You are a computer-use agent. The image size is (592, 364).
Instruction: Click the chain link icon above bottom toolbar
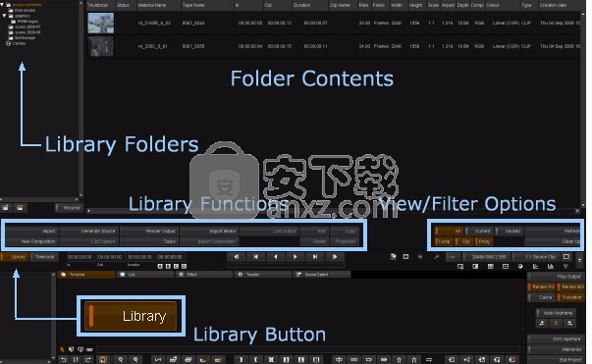(89, 349)
